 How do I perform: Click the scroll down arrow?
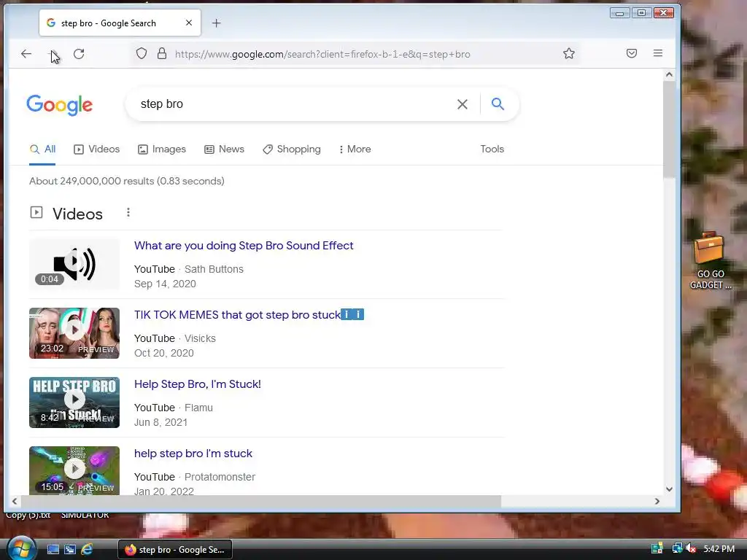pos(669,489)
